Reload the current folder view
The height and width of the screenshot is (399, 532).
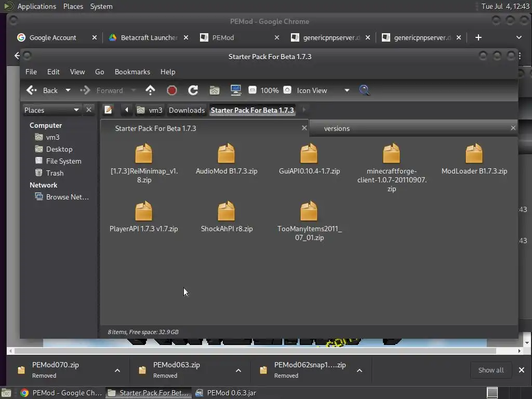(193, 90)
